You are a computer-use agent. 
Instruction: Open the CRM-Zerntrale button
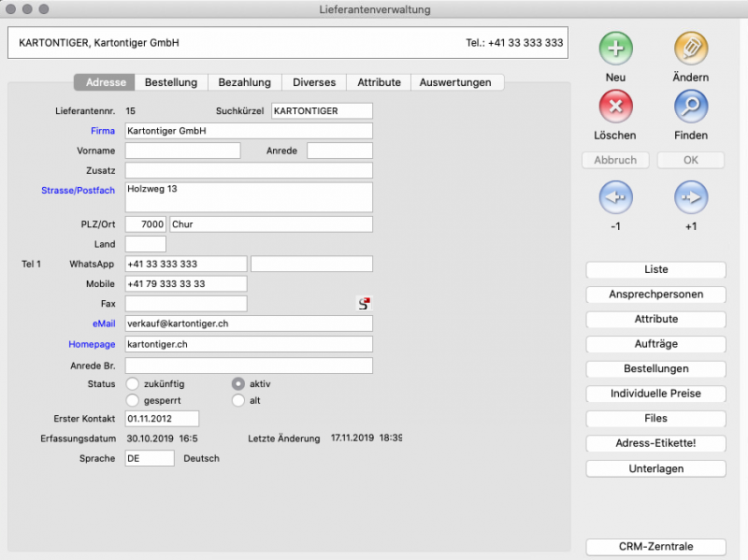click(x=655, y=547)
